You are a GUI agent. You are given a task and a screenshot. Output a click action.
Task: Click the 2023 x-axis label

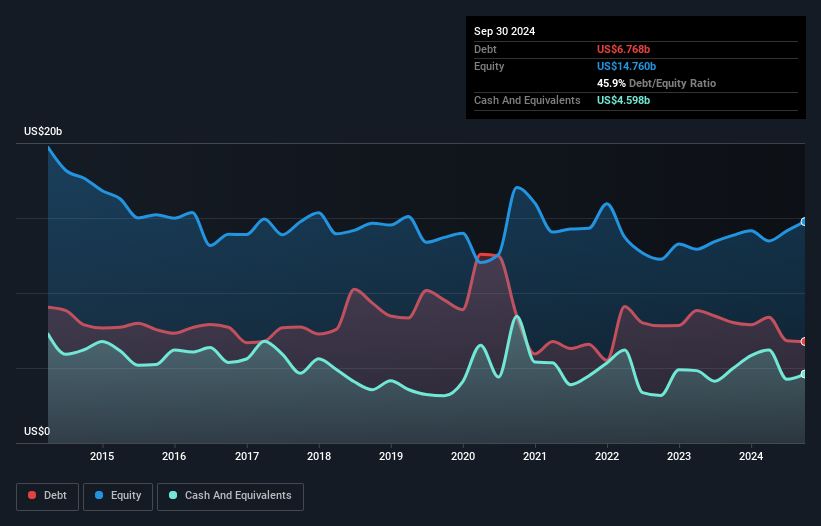pos(679,456)
